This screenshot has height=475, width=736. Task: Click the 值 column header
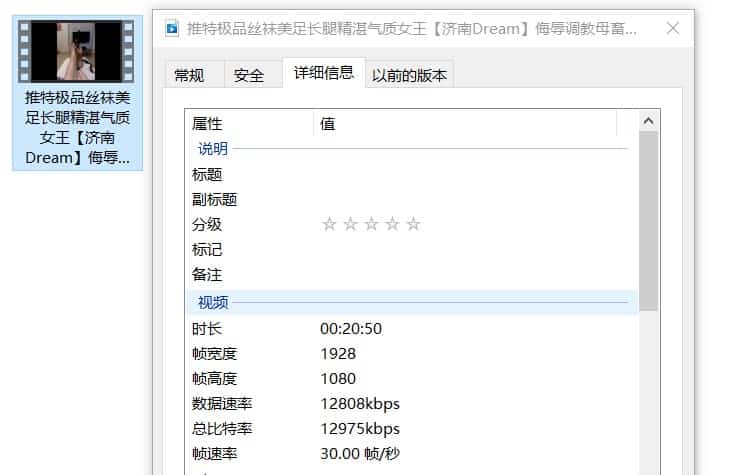327,124
